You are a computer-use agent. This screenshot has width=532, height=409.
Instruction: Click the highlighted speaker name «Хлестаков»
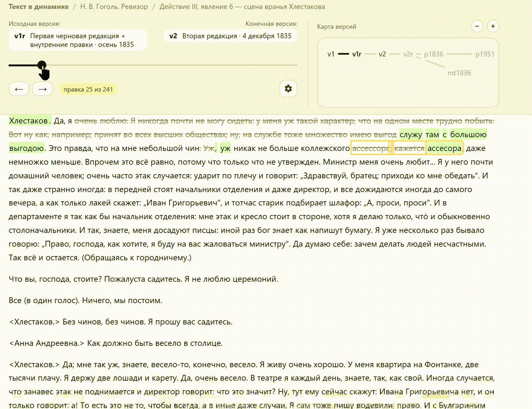tap(28, 121)
